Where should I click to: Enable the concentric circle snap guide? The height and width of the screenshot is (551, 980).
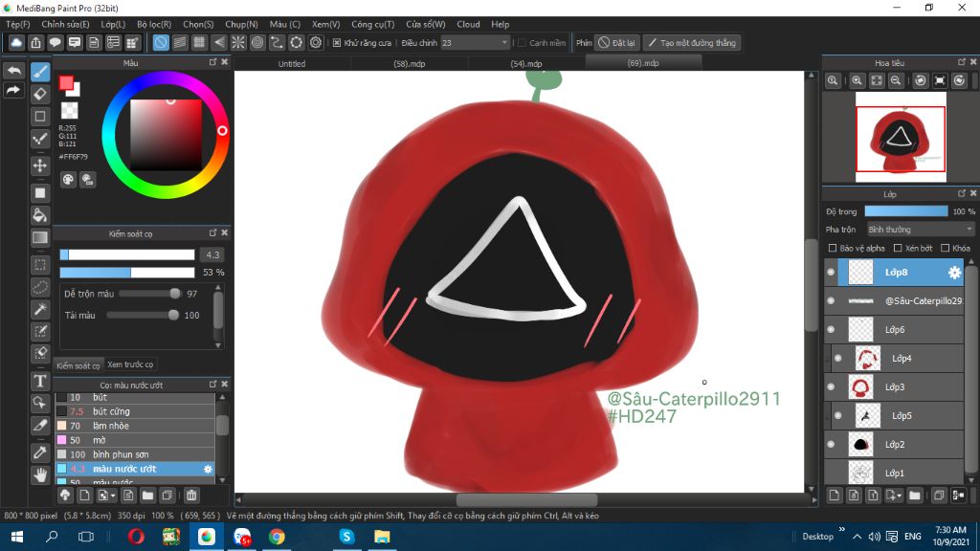(x=257, y=42)
